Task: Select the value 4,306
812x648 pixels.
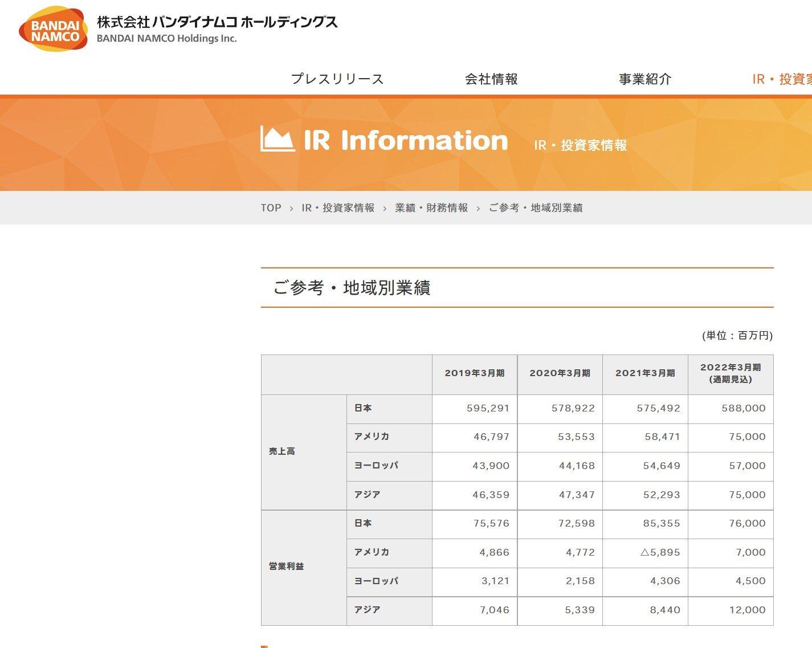Action: [x=665, y=581]
